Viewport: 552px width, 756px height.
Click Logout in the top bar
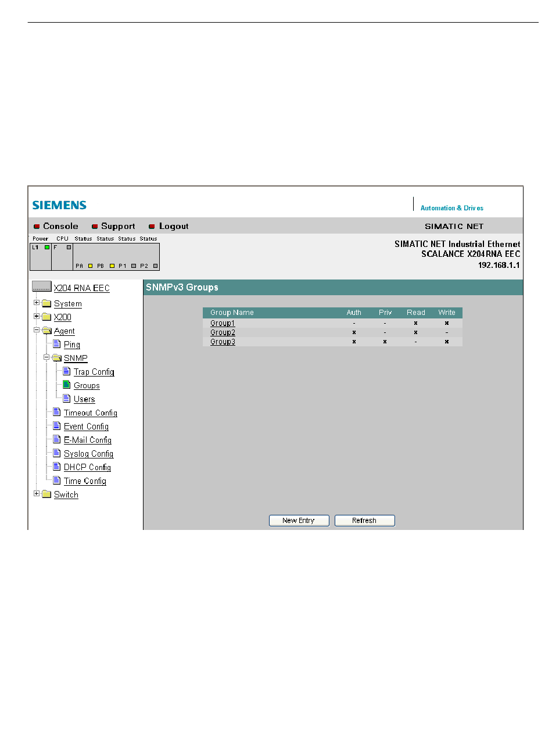coord(174,227)
